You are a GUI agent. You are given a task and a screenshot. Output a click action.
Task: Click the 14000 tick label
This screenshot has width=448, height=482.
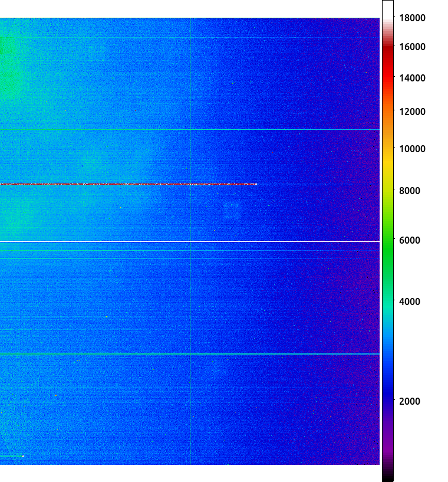point(412,78)
